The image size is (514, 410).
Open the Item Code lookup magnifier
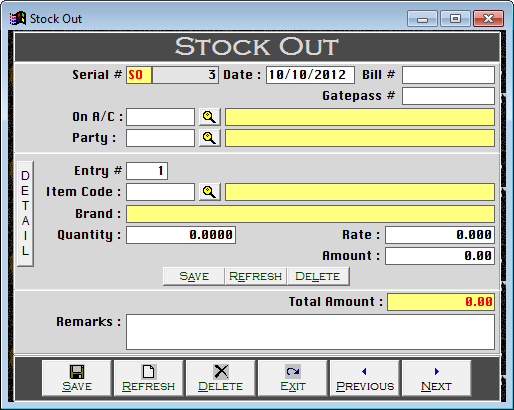pyautogui.click(x=210, y=192)
